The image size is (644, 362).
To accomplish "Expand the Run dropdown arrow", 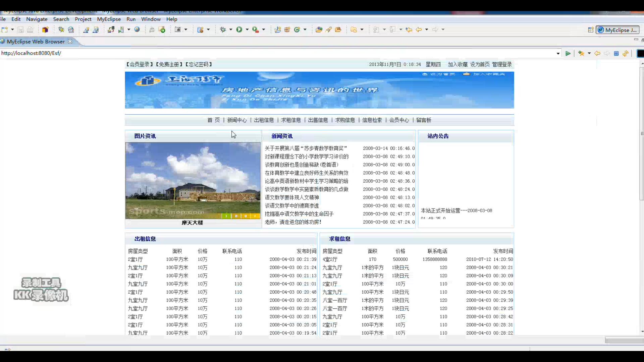I will pos(247,29).
